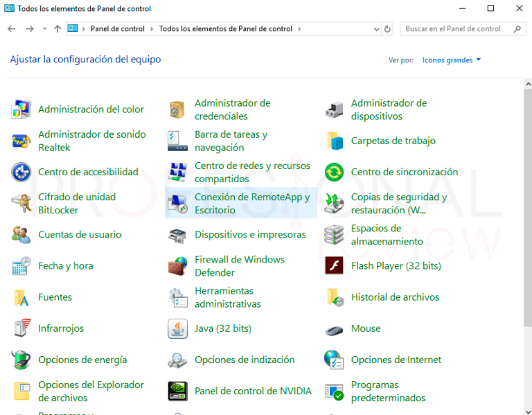Screen dimensions: 532x415
Task: Click the scrollbar up arrow
Action: [528, 83]
